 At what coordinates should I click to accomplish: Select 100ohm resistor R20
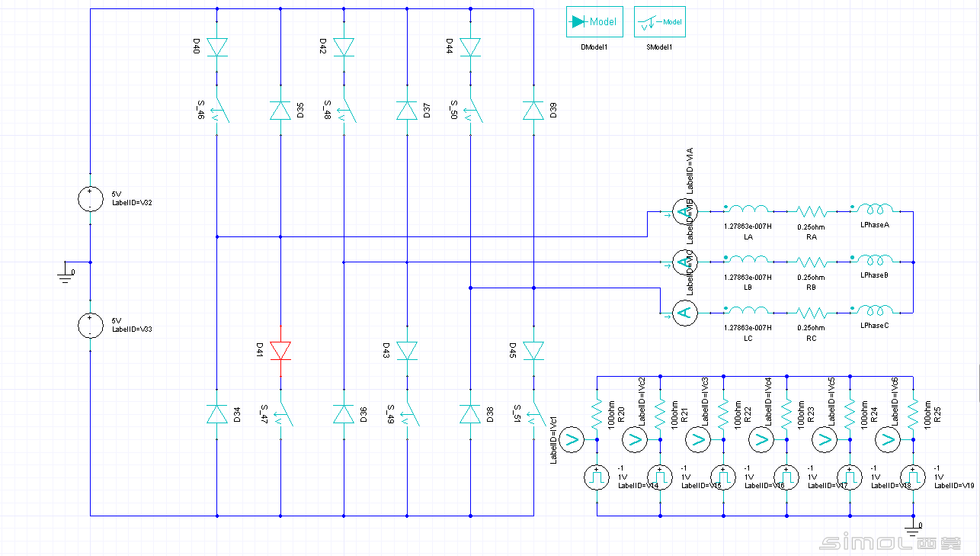coord(597,413)
